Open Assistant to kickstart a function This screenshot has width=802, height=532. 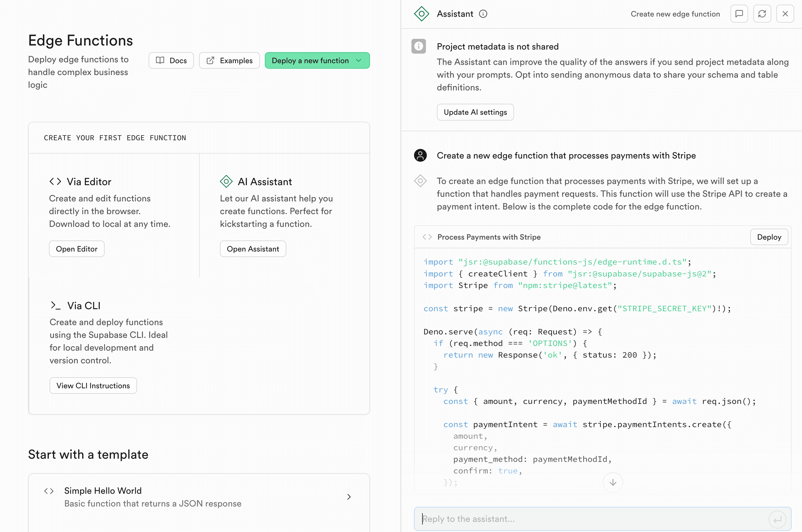tap(253, 249)
